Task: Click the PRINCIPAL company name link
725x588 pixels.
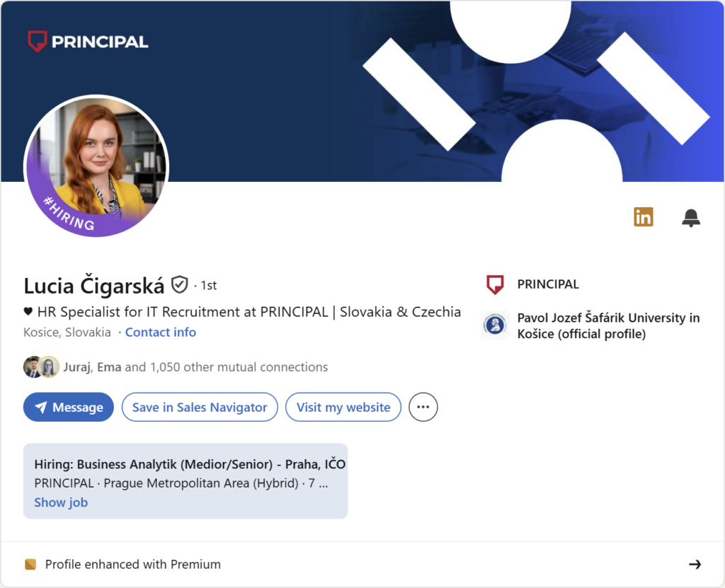Action: [548, 284]
